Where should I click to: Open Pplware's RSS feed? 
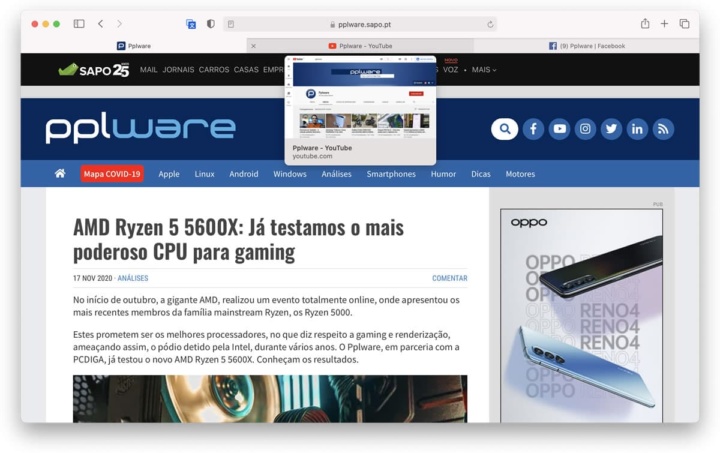(x=663, y=128)
